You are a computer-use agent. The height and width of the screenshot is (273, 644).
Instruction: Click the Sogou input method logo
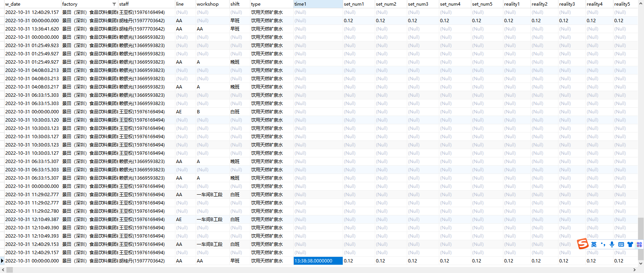583,244
